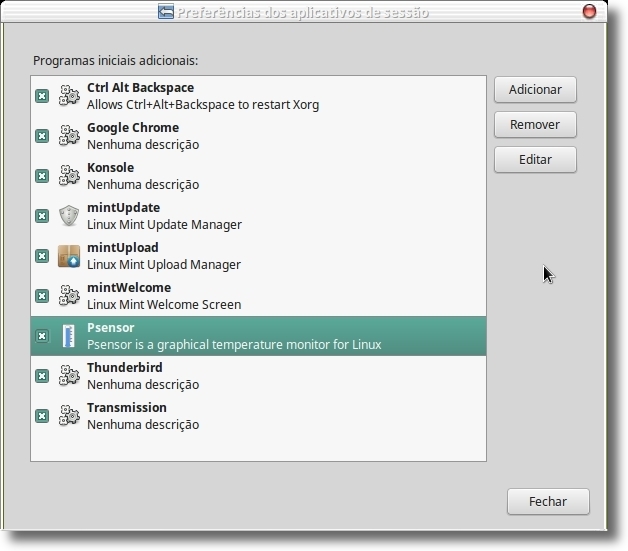Toggle the Ctrl Alt Backspace checkbox
628x551 pixels.
(42, 96)
